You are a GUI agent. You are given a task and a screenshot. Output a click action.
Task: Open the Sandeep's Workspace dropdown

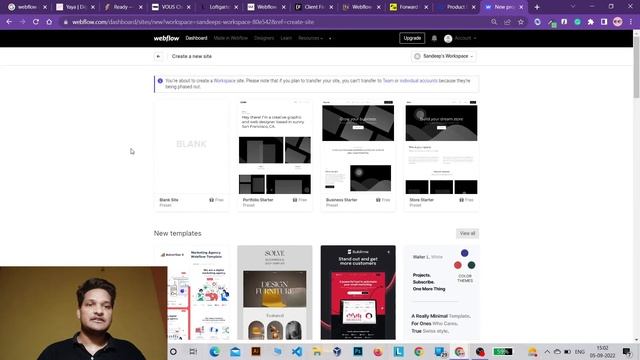tap(444, 56)
